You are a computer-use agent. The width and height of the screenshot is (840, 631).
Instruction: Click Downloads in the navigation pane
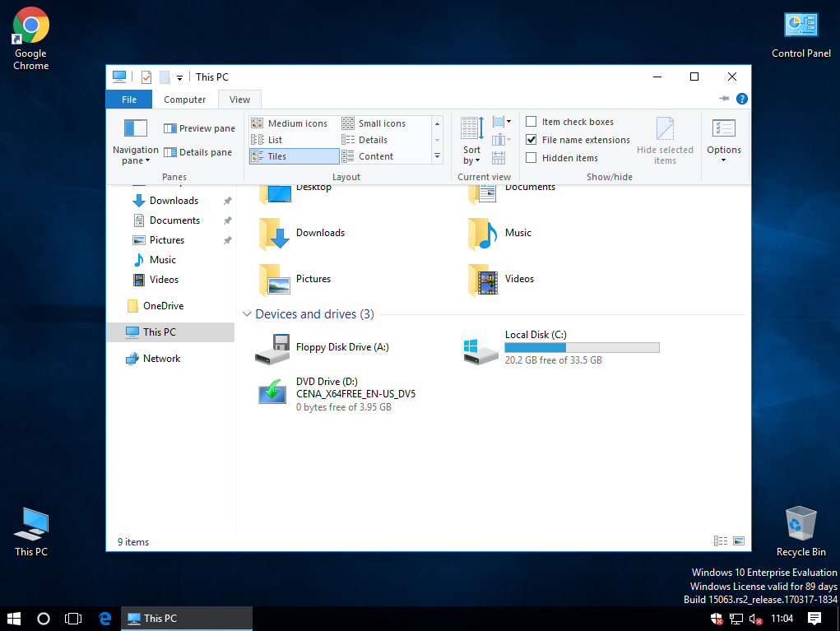(x=174, y=200)
